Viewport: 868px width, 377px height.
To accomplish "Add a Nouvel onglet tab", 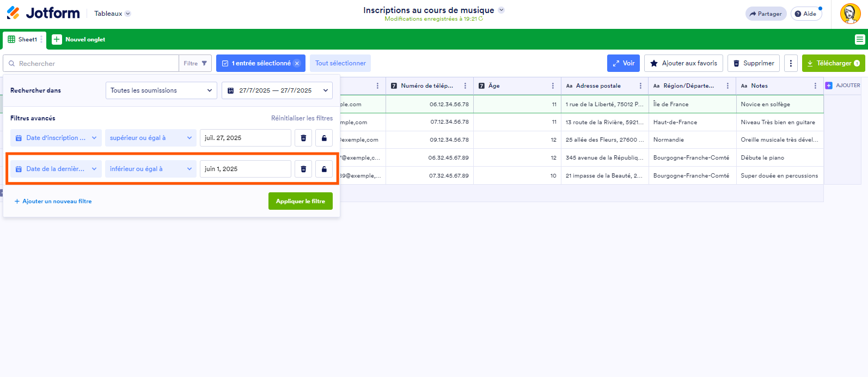I will coord(79,39).
